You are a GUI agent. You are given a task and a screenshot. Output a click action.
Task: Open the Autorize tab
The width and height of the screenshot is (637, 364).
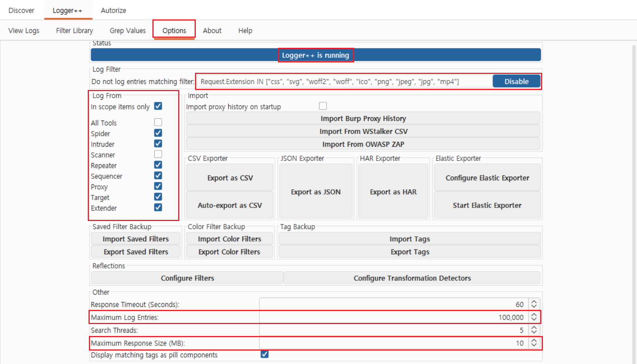[114, 10]
